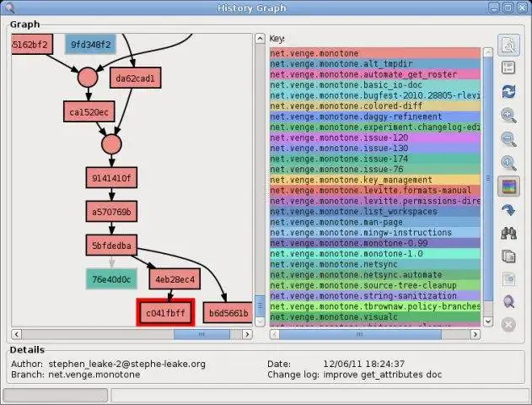Select key row man-page
Image resolution: width=532 pixels, height=405 pixels.
(x=375, y=222)
